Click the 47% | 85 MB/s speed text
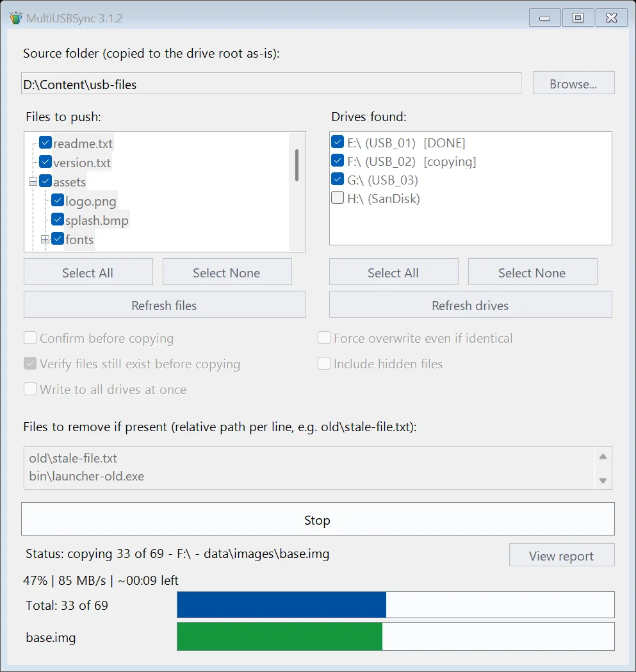The image size is (636, 672). (x=101, y=580)
